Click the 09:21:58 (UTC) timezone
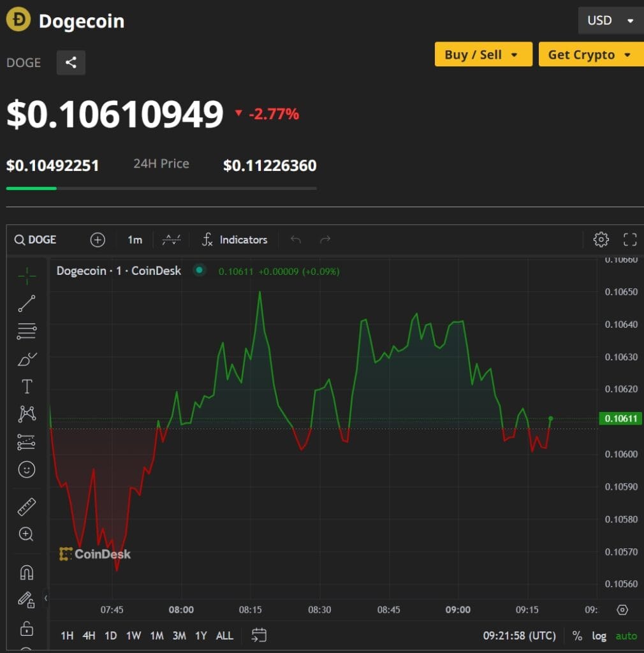 tap(519, 636)
